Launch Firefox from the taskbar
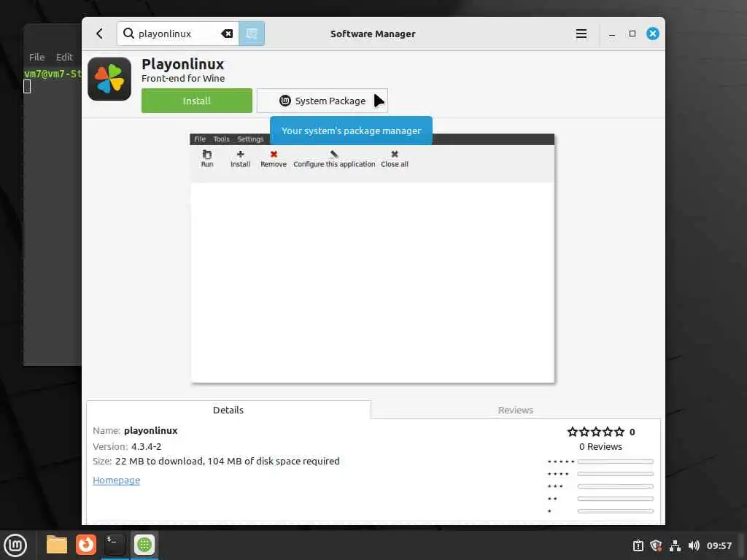 click(x=86, y=545)
